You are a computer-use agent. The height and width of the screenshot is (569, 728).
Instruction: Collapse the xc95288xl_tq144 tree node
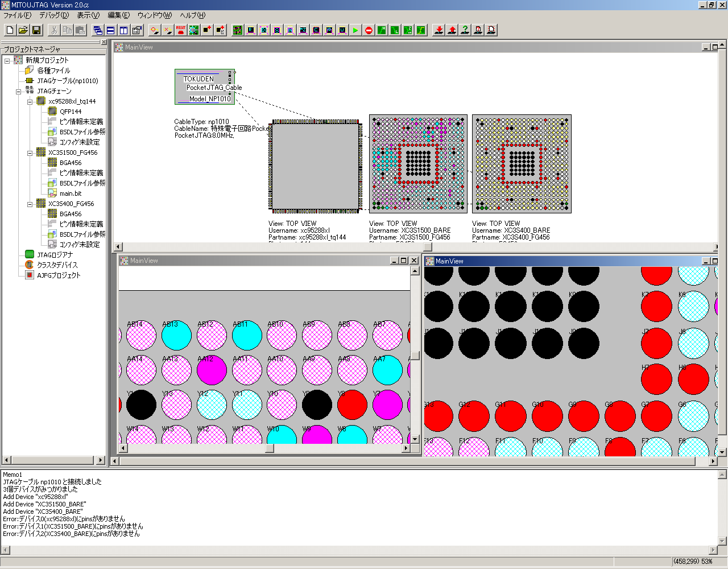pos(30,101)
